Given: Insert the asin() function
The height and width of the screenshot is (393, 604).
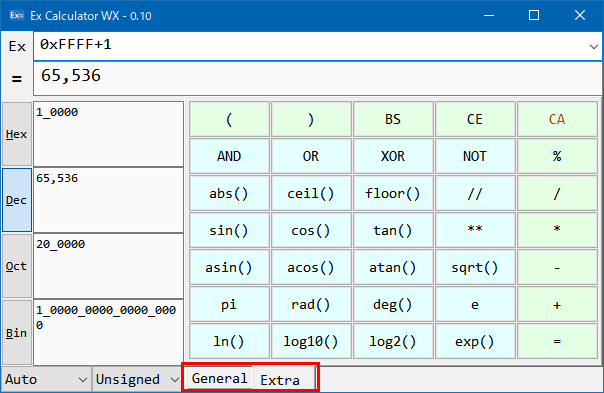Looking at the screenshot, I should [229, 267].
